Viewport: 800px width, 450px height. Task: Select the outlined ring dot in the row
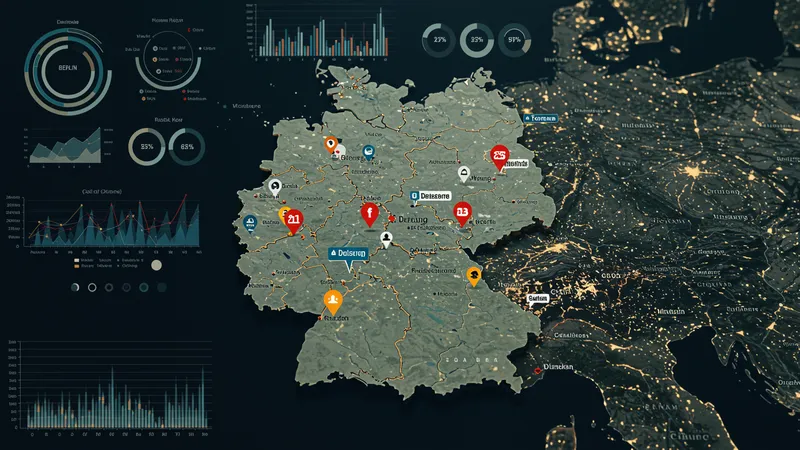pyautogui.click(x=92, y=288)
